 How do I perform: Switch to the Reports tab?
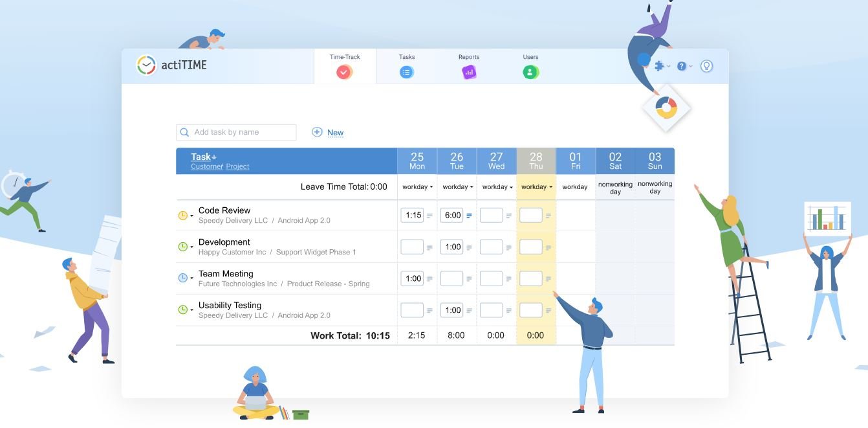469,67
